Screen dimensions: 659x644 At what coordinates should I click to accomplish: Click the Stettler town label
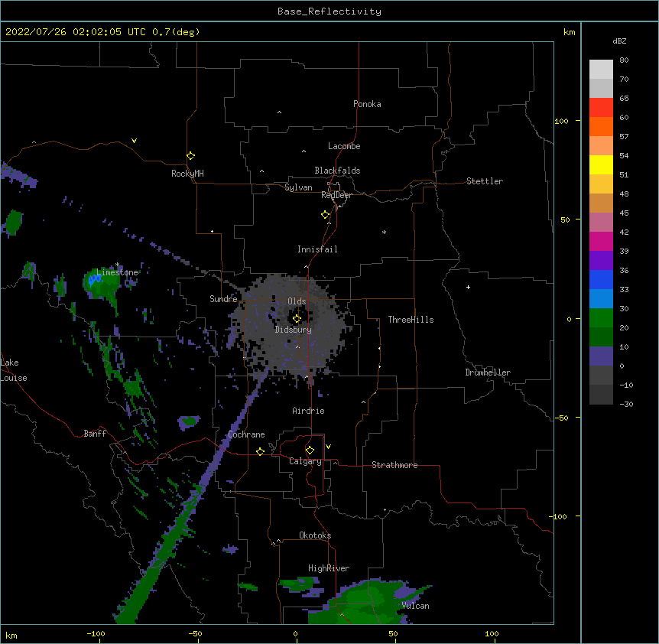coord(485,181)
